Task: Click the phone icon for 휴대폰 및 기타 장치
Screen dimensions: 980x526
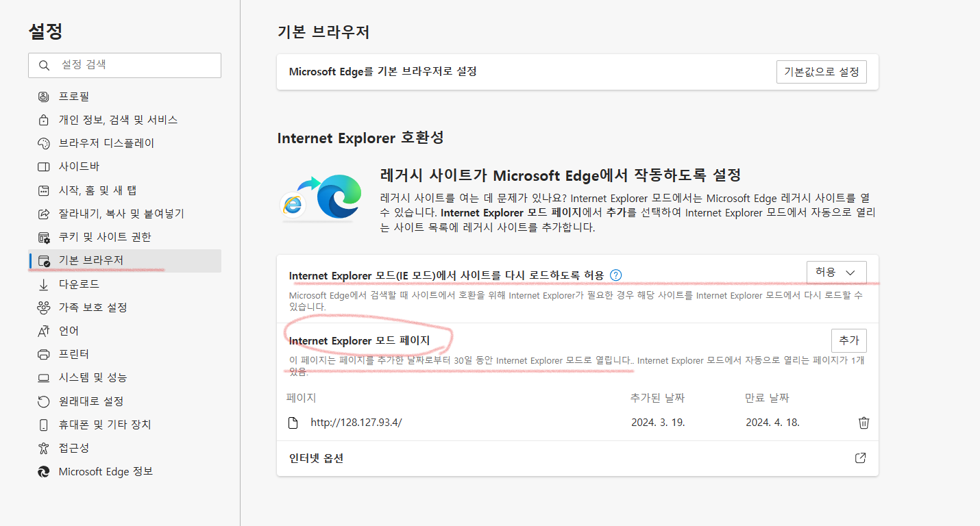Action: pyautogui.click(x=44, y=425)
